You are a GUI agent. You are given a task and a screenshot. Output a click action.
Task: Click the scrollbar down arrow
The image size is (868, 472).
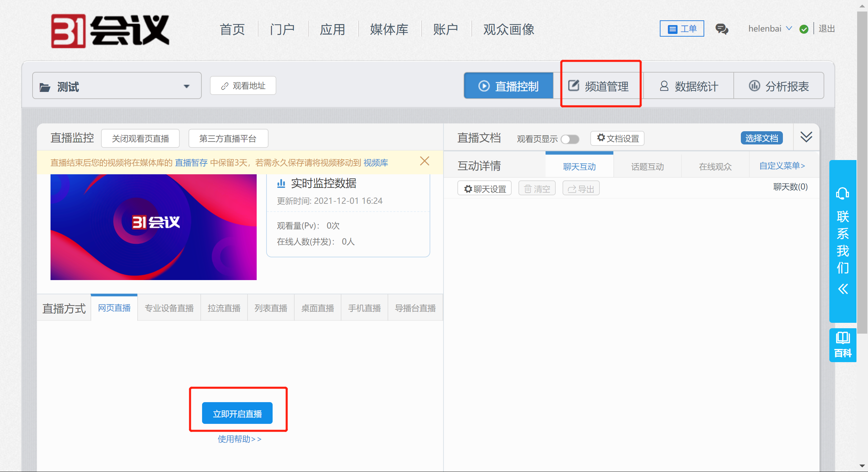pyautogui.click(x=862, y=466)
